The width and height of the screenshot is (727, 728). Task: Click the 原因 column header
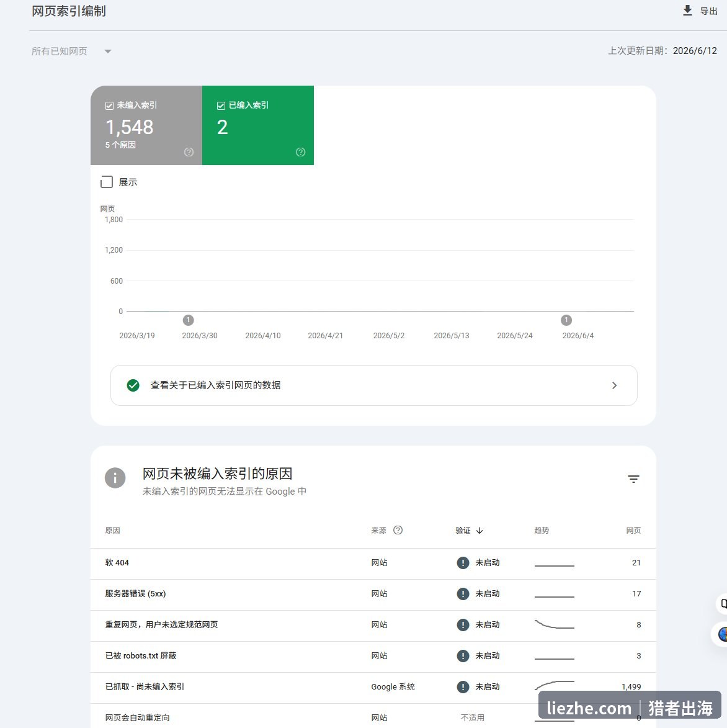pos(112,530)
